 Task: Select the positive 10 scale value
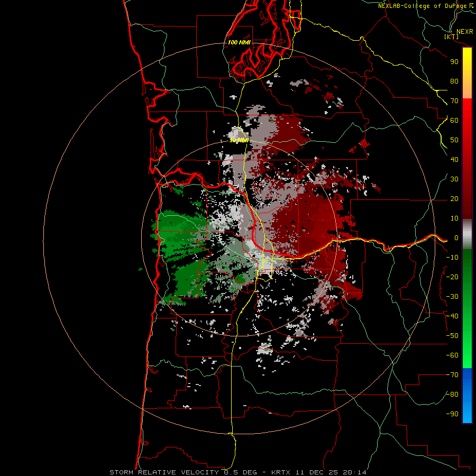pyautogui.click(x=454, y=218)
